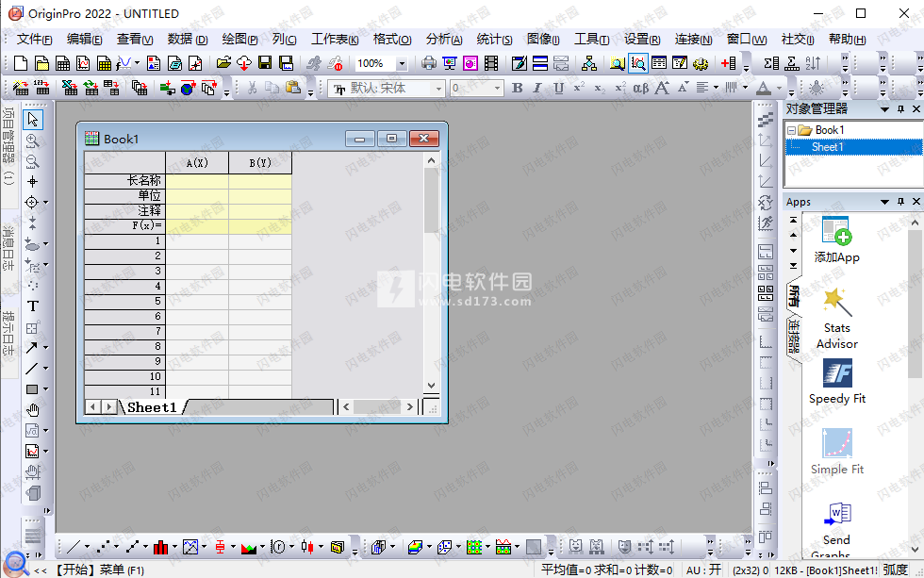Click the Open folder icon
The width and height of the screenshot is (924, 578).
coord(223,63)
